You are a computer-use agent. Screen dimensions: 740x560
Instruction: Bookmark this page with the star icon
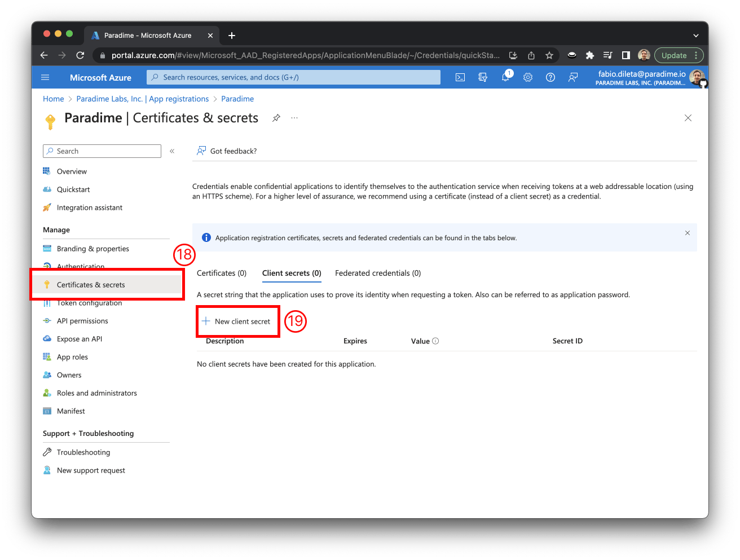(x=549, y=55)
